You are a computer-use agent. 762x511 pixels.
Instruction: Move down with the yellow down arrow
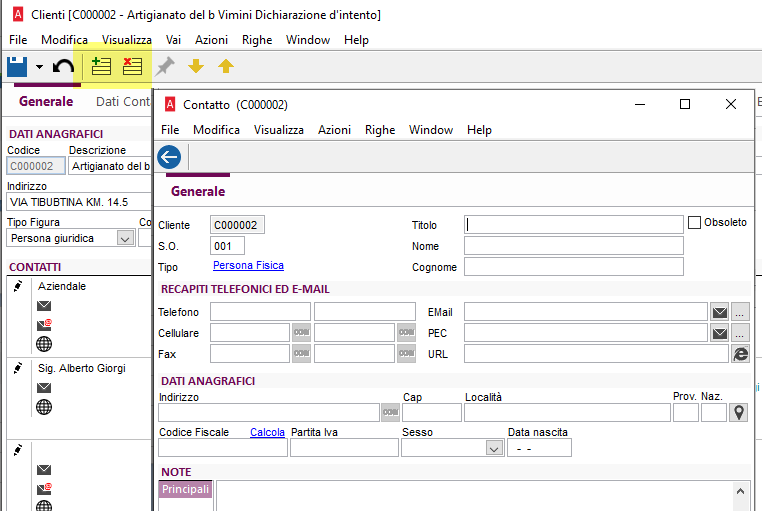point(196,66)
